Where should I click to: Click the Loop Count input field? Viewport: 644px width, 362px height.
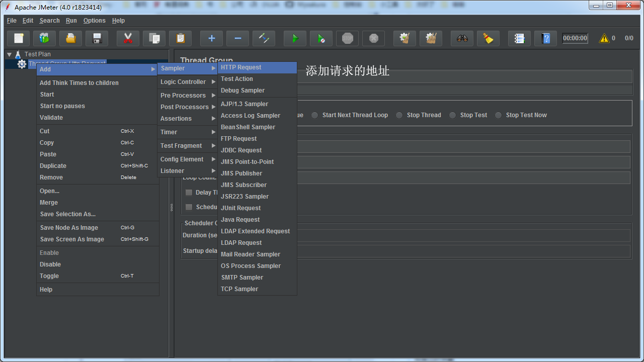463,177
